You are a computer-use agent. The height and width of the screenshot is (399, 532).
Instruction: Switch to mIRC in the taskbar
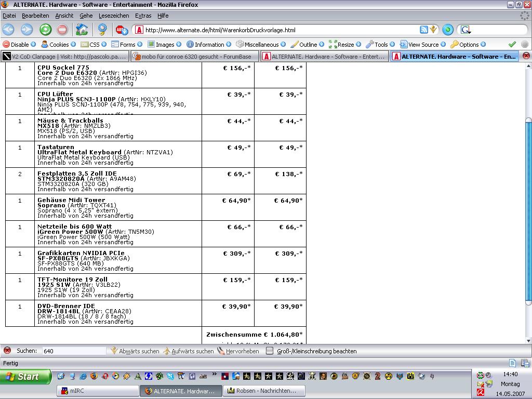(x=98, y=391)
